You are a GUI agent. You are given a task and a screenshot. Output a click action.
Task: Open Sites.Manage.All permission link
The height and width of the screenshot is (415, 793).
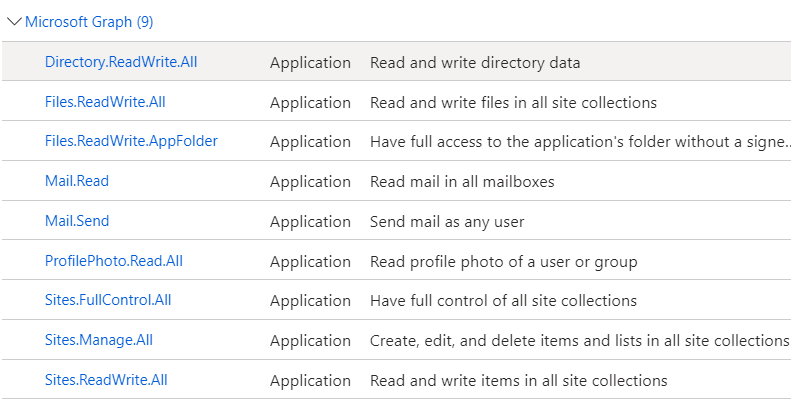click(99, 340)
